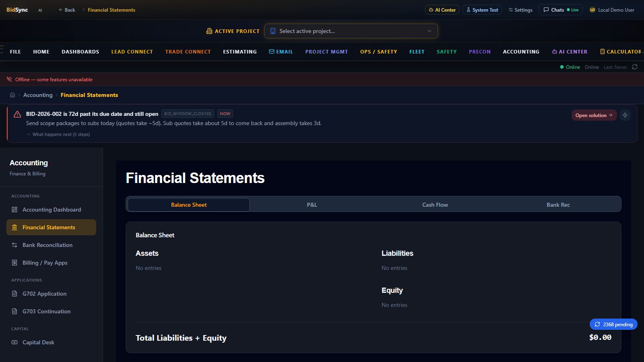Viewport: 644px width, 362px height.
Task: Open the TRADE CONNECT menu
Action: pos(188,51)
